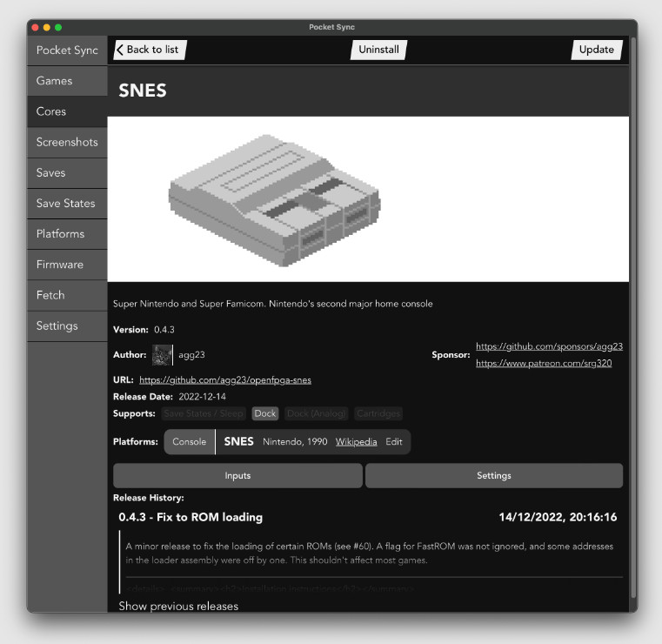Open the GitHub sponsors agg23 link
This screenshot has width=662, height=644.
pos(549,346)
